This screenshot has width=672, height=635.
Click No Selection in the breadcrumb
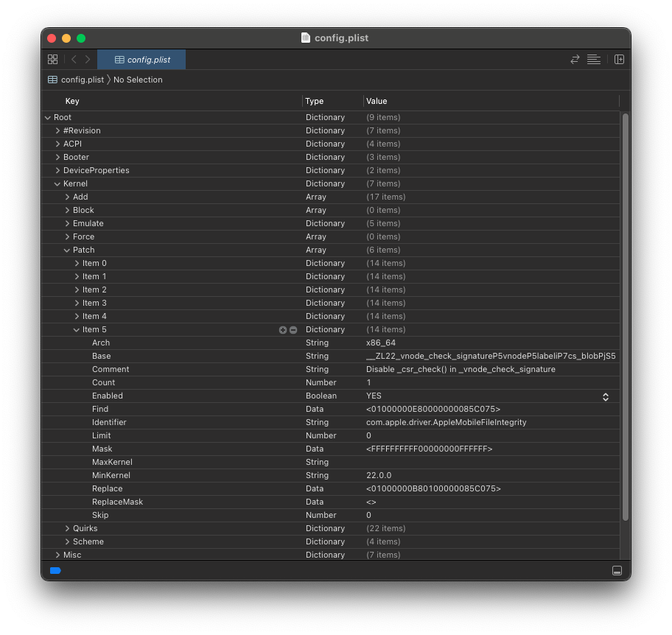138,80
